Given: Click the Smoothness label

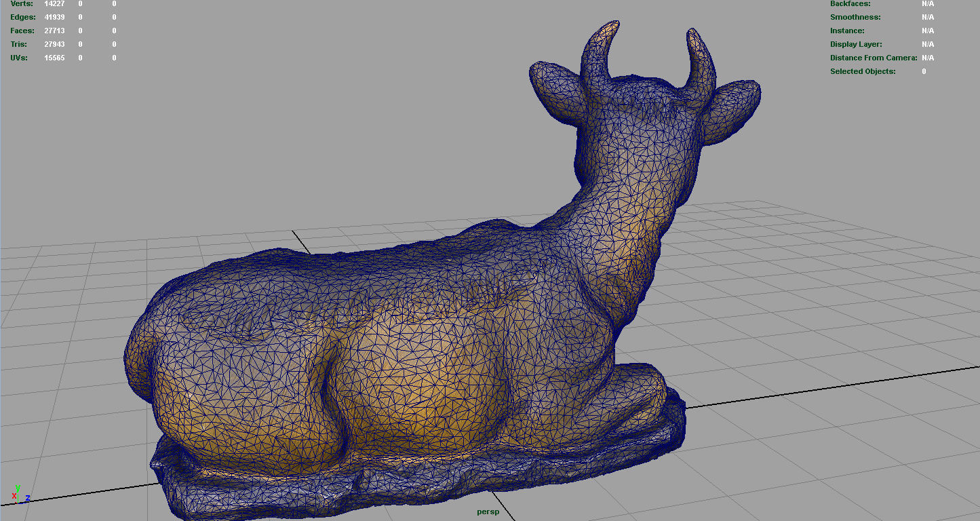Looking at the screenshot, I should [855, 17].
